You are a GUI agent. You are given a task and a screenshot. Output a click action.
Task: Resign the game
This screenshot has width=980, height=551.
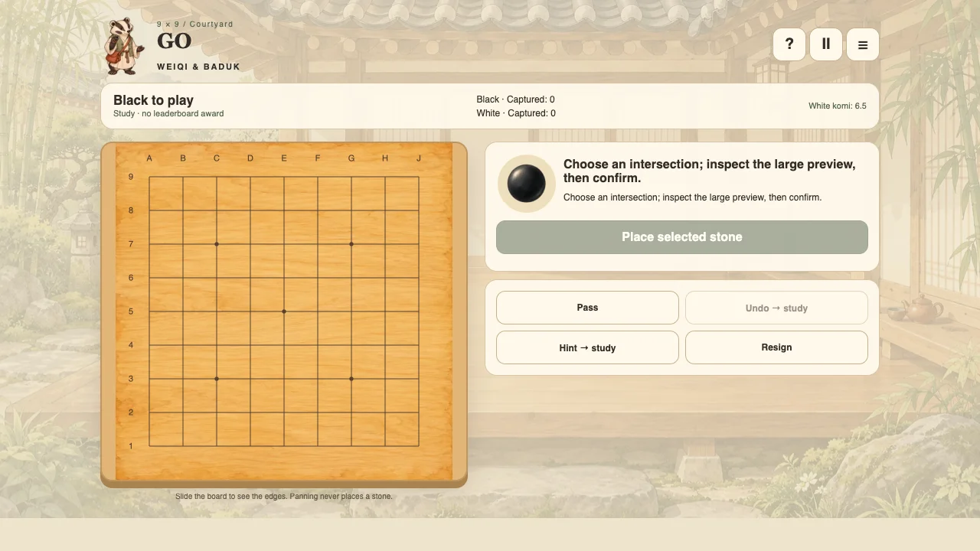point(776,347)
